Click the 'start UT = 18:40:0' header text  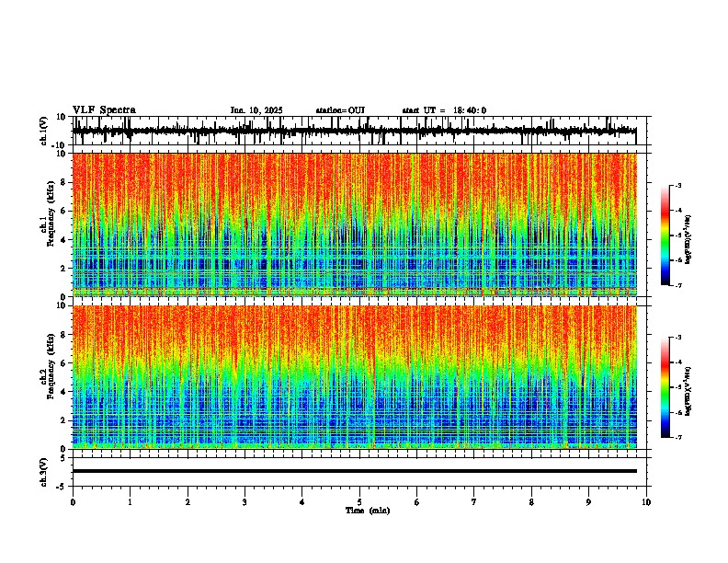pos(444,110)
